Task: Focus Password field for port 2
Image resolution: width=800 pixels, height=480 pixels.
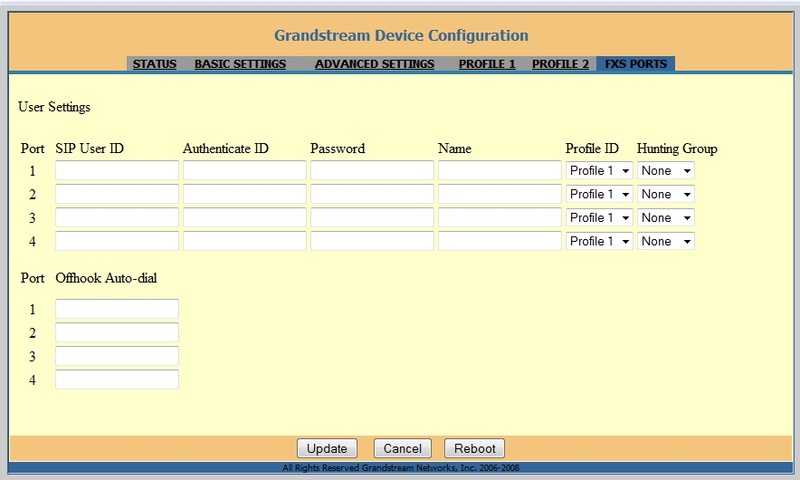Action: tap(372, 194)
